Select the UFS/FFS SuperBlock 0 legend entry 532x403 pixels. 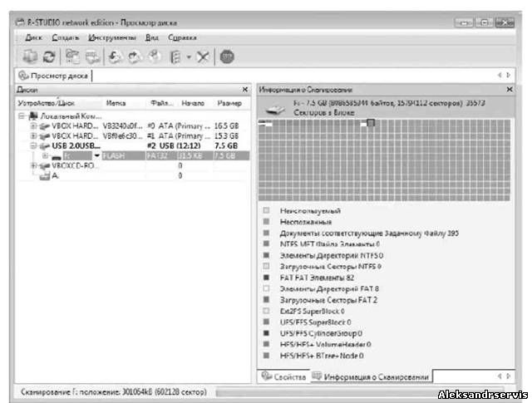[316, 322]
